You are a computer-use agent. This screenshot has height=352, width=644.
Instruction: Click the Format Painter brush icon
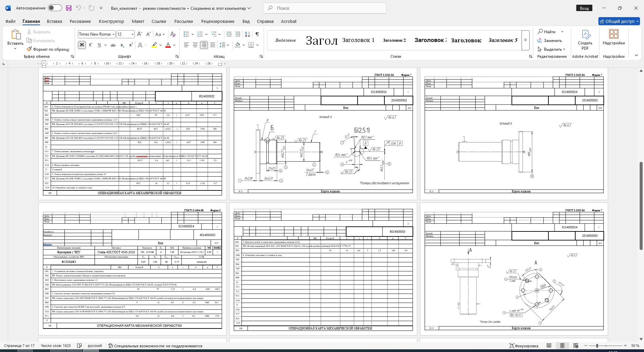click(x=30, y=49)
